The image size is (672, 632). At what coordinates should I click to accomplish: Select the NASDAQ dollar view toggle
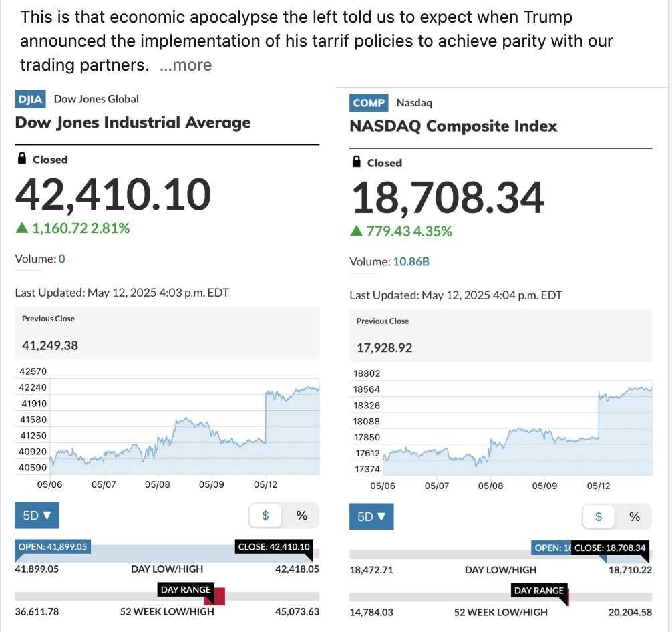coord(599,516)
